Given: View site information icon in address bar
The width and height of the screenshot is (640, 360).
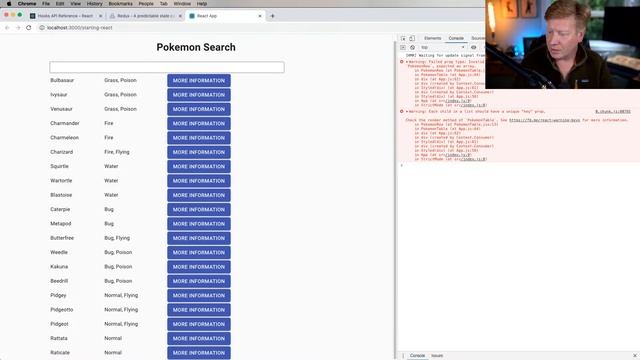Looking at the screenshot, I should coord(42,28).
